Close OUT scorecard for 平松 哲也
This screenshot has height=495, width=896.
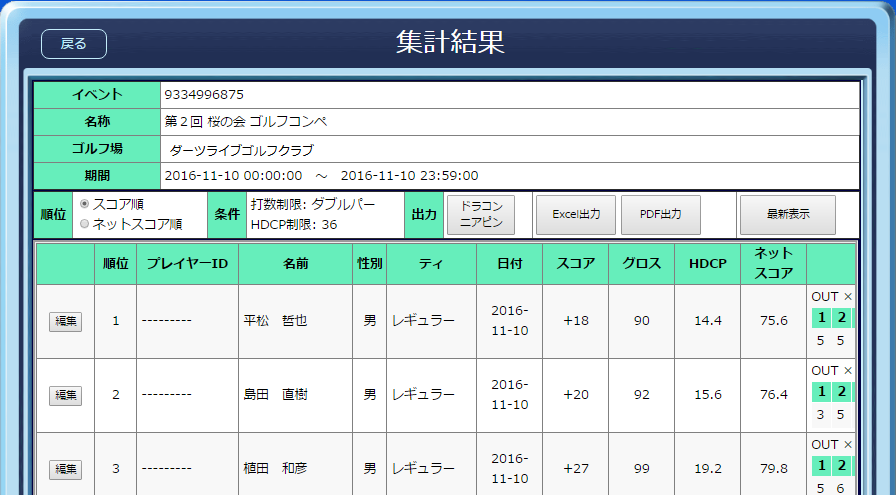pyautogui.click(x=848, y=297)
